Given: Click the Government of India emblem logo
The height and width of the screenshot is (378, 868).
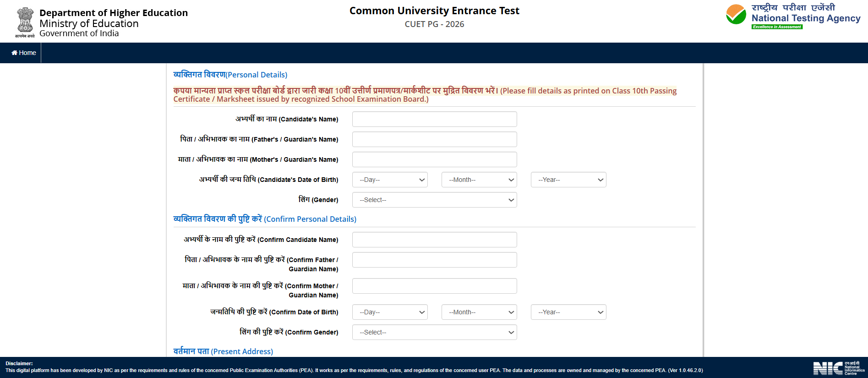Looking at the screenshot, I should tap(25, 22).
